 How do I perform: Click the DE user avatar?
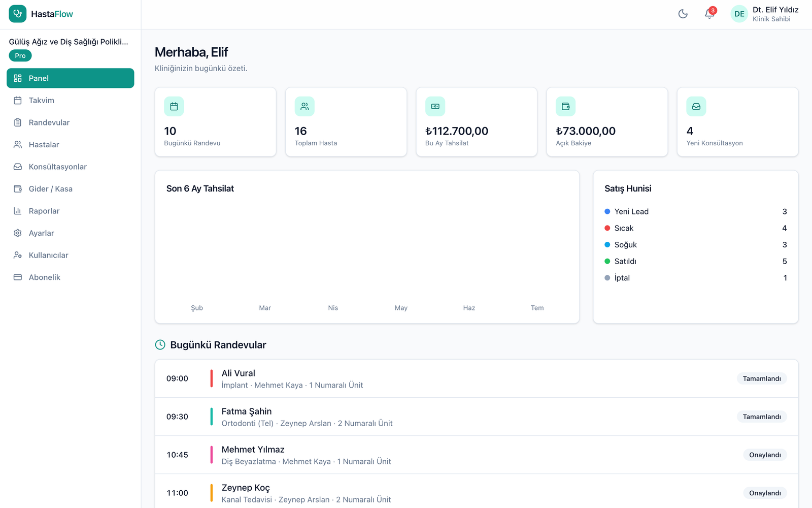pyautogui.click(x=739, y=14)
